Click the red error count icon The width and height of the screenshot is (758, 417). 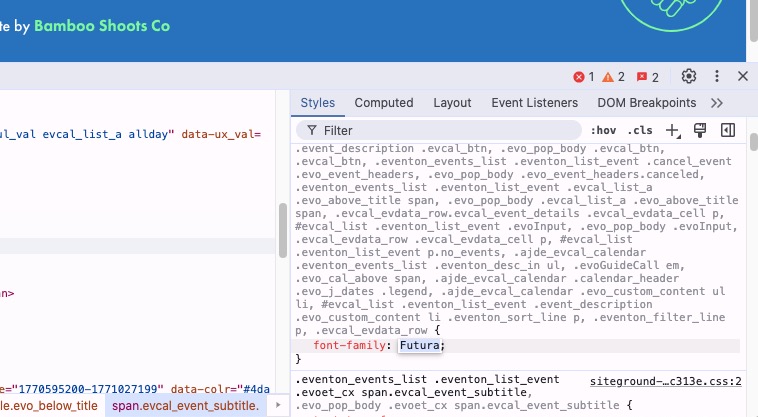pyautogui.click(x=584, y=77)
